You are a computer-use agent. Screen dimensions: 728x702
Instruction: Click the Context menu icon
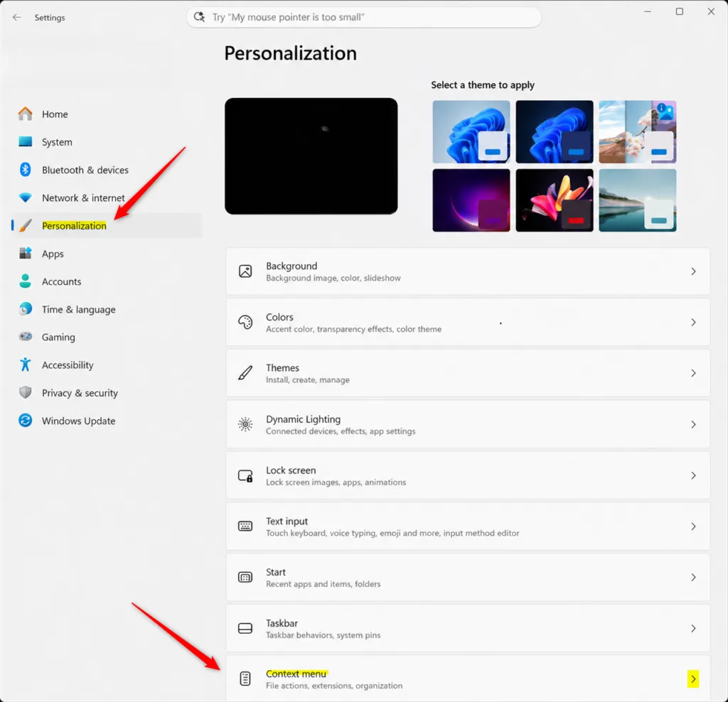245,679
